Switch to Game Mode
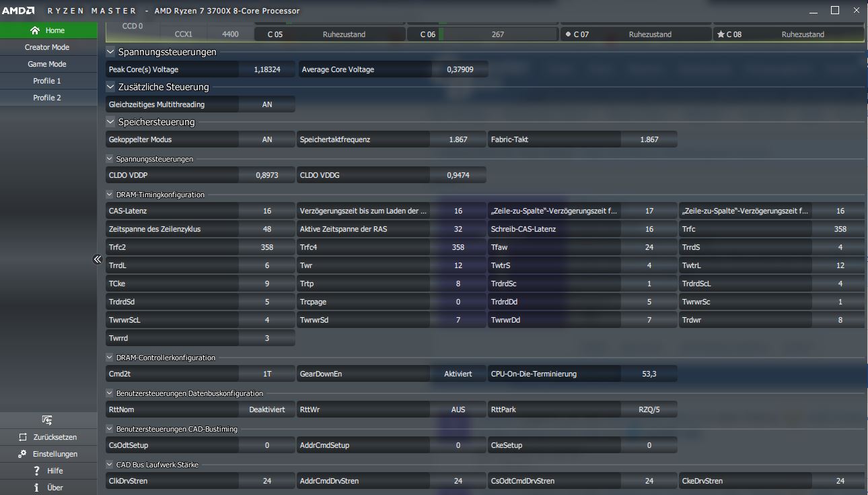 pyautogui.click(x=48, y=64)
